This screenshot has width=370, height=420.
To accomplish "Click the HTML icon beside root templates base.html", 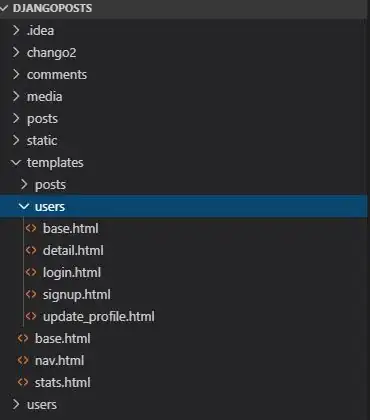I will point(23,338).
